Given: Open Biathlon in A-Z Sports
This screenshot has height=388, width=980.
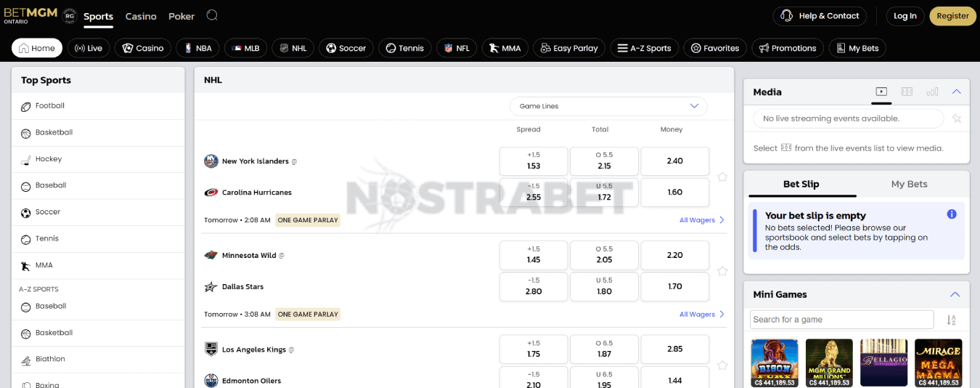Looking at the screenshot, I should tap(98, 359).
